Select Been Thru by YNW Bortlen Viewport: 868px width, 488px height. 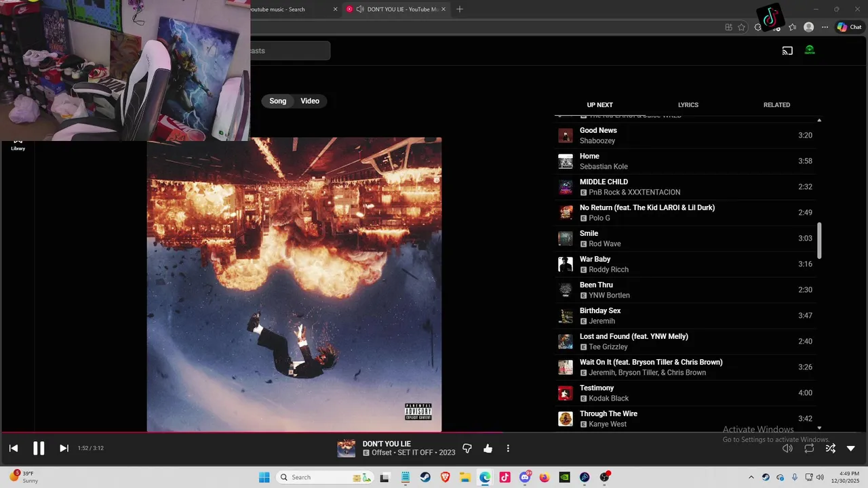click(x=685, y=290)
